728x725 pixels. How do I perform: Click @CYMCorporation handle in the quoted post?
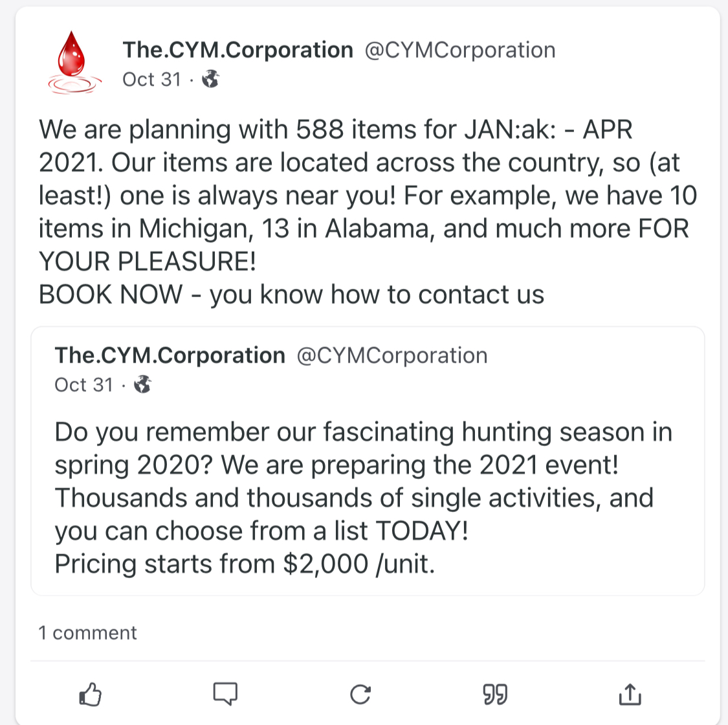click(392, 355)
